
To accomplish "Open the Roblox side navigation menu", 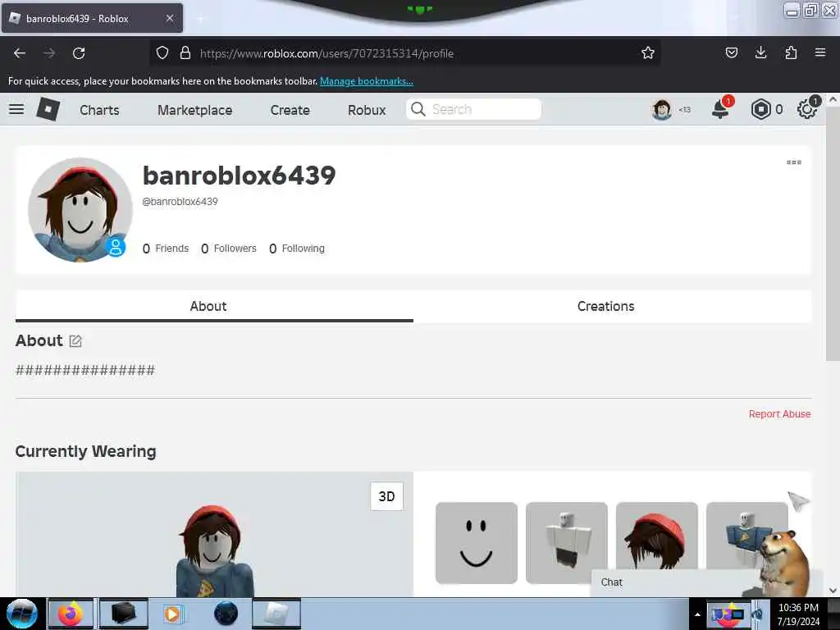I will tap(16, 109).
